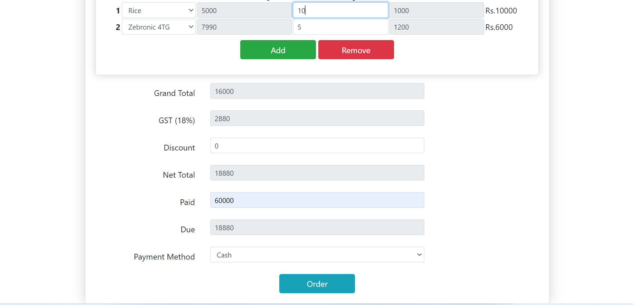644x305 pixels.
Task: Click the Due amount field
Action: coord(317,227)
